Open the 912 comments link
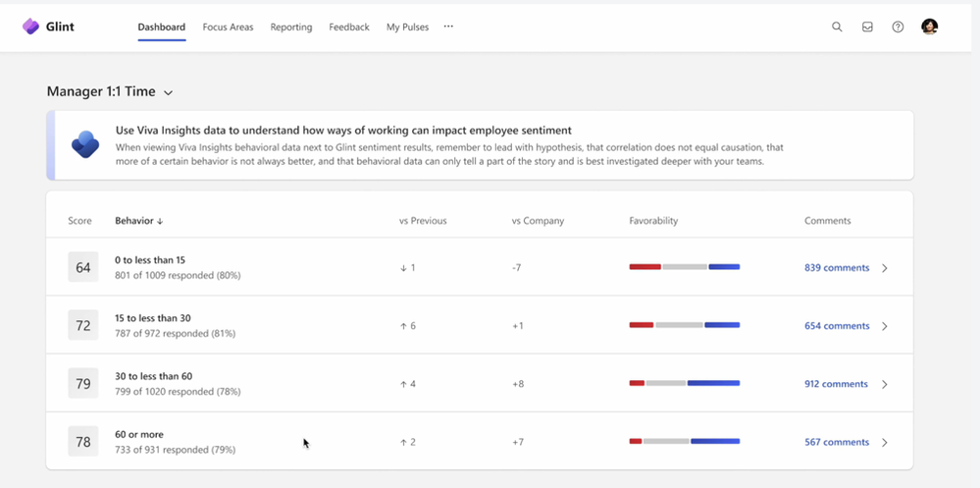 836,384
